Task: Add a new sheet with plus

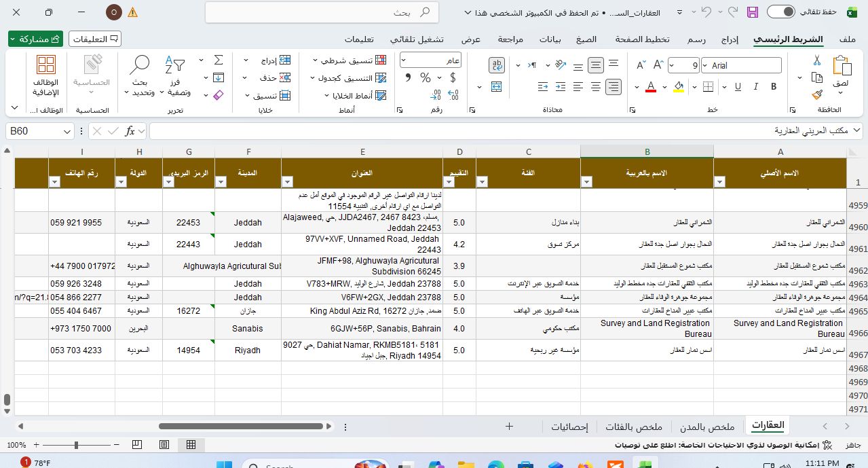Action: (x=510, y=427)
